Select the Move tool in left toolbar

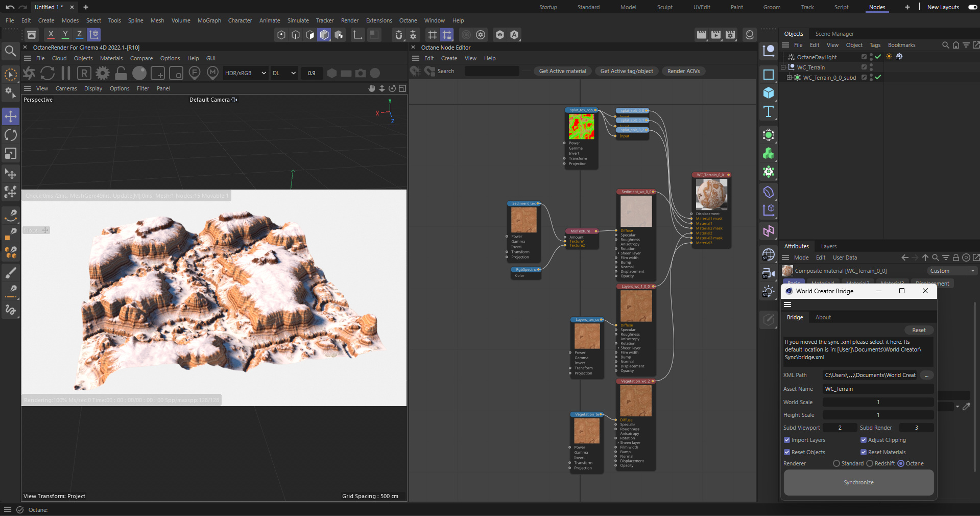11,116
